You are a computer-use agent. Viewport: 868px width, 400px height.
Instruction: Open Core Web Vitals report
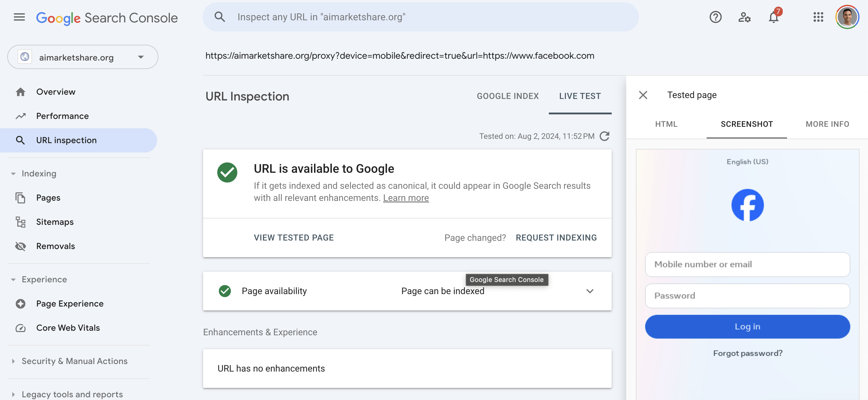[68, 328]
